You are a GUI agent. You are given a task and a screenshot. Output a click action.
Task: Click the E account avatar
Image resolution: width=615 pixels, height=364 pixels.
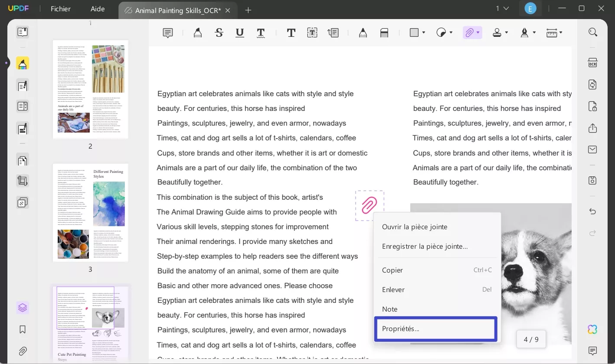coord(530,8)
